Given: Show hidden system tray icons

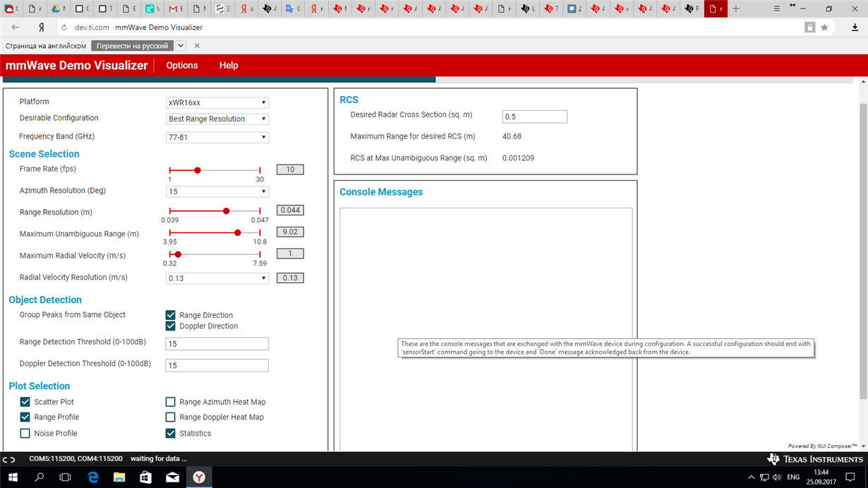Looking at the screenshot, I should tap(751, 477).
